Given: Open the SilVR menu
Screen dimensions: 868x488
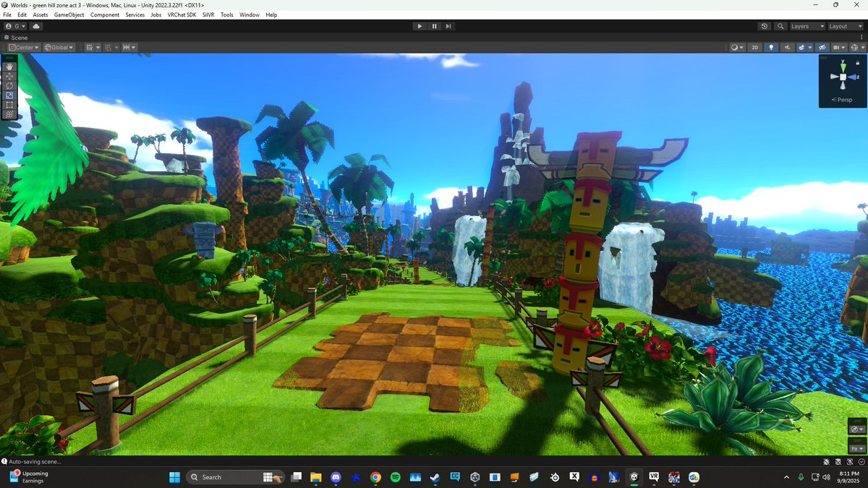Looking at the screenshot, I should [208, 14].
